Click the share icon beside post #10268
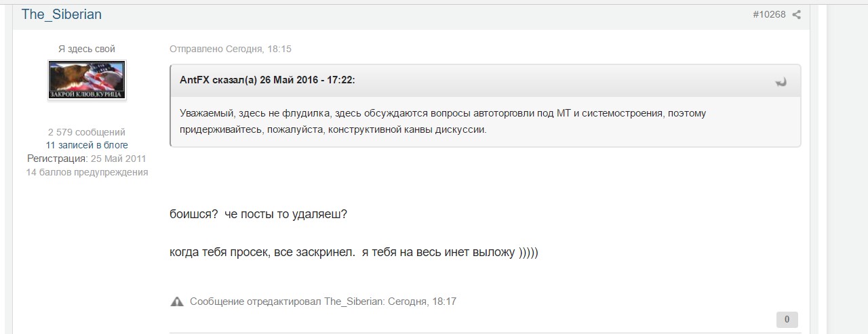Screen dimensions: 868x334 pyautogui.click(x=796, y=14)
